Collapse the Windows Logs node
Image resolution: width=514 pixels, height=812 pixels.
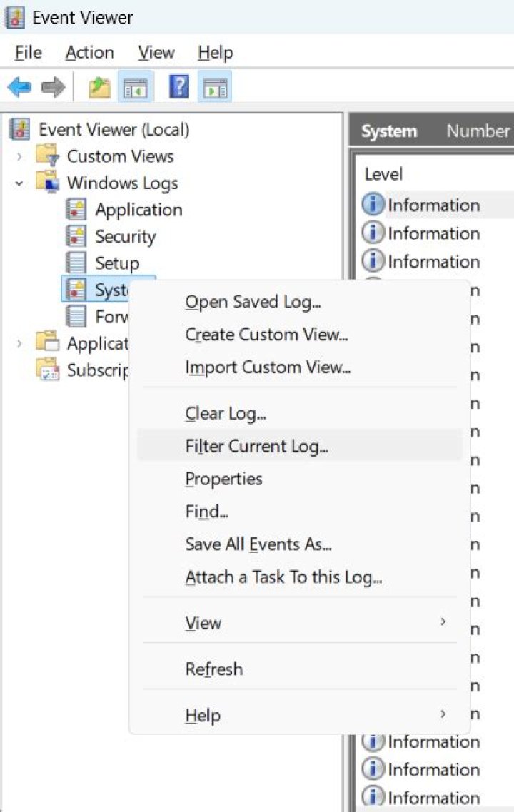(20, 183)
